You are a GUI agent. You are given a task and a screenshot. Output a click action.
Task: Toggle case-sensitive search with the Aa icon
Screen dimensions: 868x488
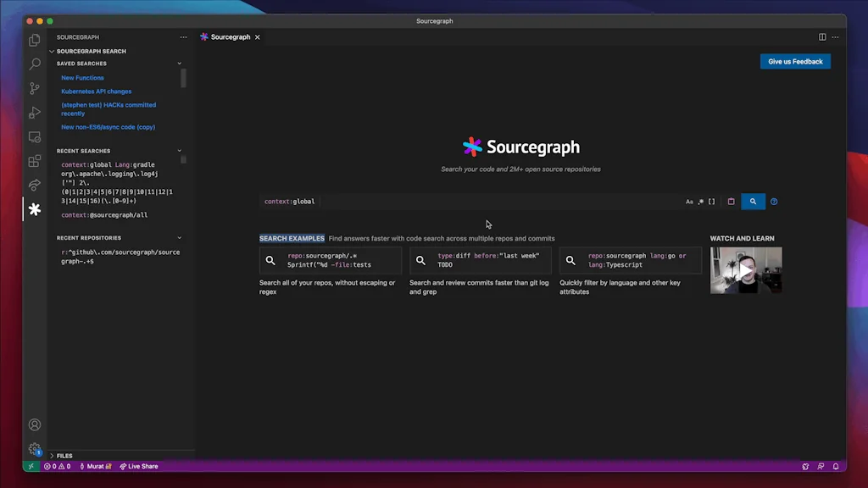click(689, 202)
